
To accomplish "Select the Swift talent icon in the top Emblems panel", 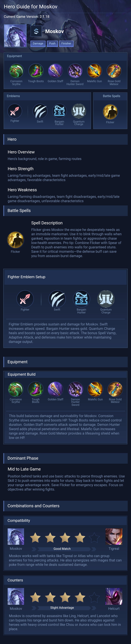I will tap(40, 111).
